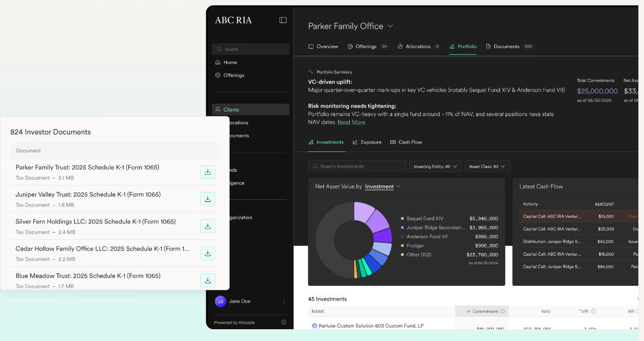Open the Offerings cube icon in sidebar
Image resolution: width=644 pixels, height=341 pixels.
tap(218, 75)
